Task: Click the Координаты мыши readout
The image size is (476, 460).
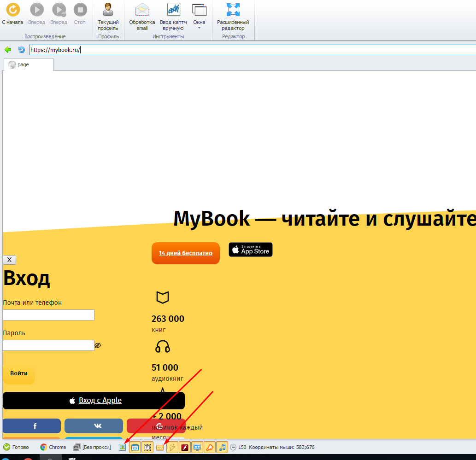Action: pyautogui.click(x=282, y=447)
